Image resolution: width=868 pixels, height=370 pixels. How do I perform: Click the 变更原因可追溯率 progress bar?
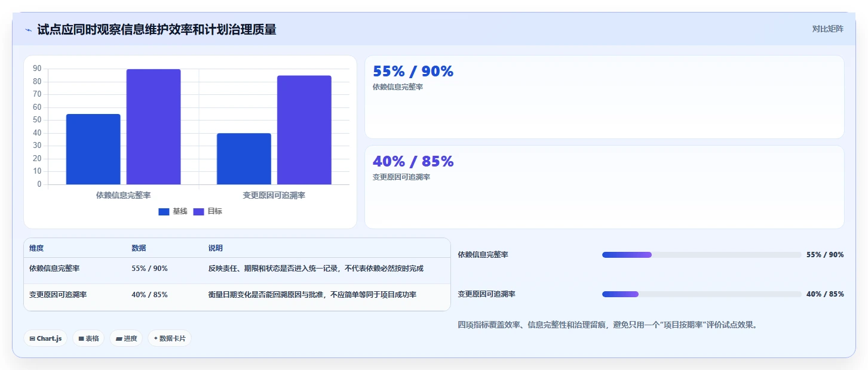(701, 294)
